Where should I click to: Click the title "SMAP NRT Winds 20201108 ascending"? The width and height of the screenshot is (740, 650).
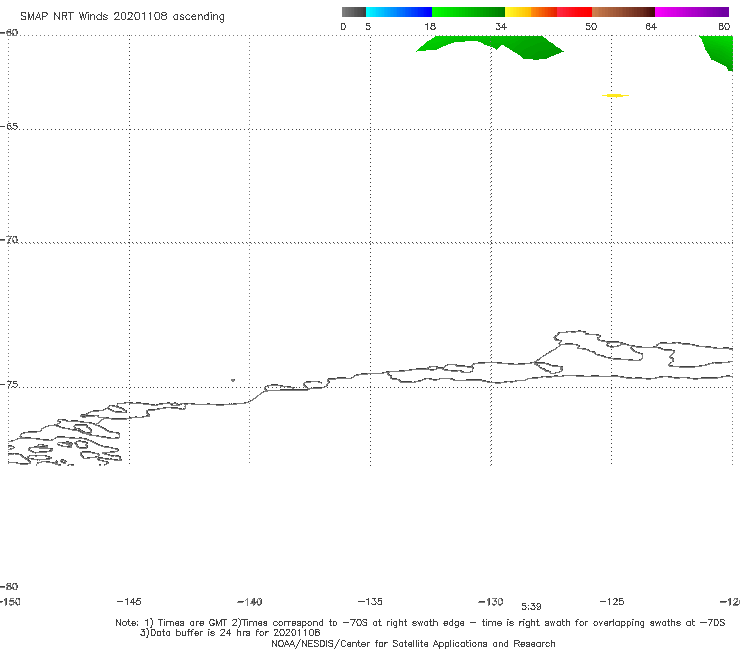point(122,17)
